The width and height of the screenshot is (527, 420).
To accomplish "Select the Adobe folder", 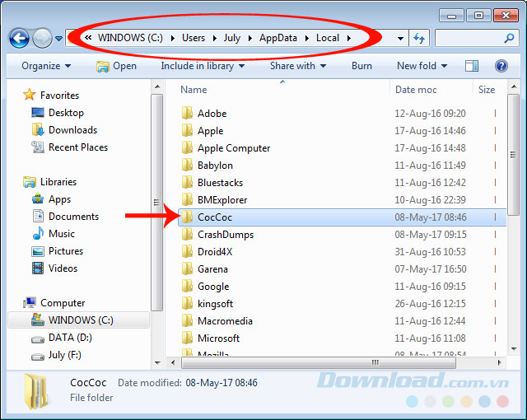I will pos(342,114).
